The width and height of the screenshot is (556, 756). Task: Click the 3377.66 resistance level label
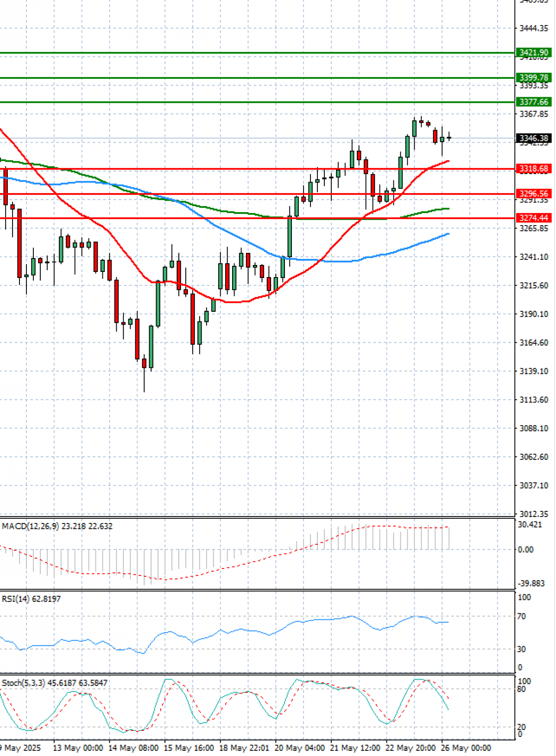pyautogui.click(x=534, y=102)
